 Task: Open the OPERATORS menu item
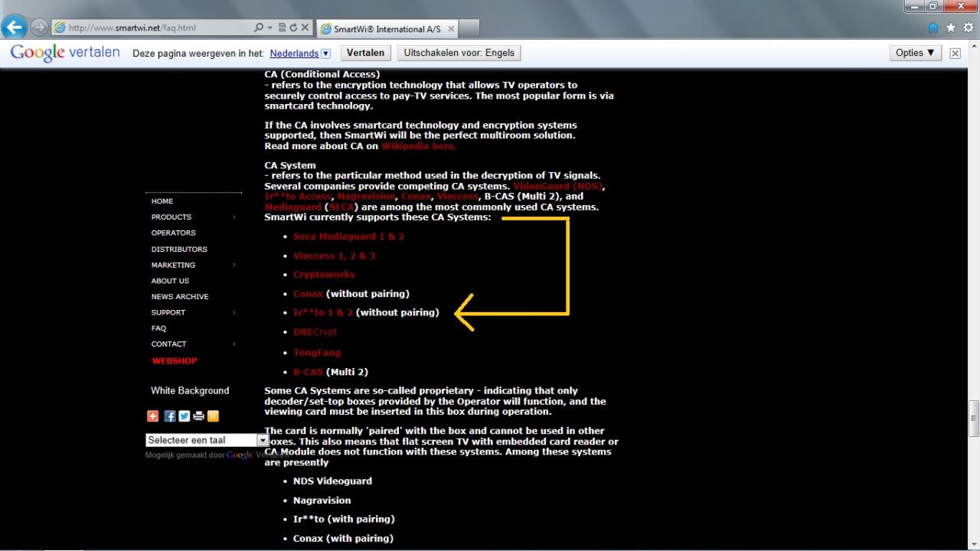point(174,233)
